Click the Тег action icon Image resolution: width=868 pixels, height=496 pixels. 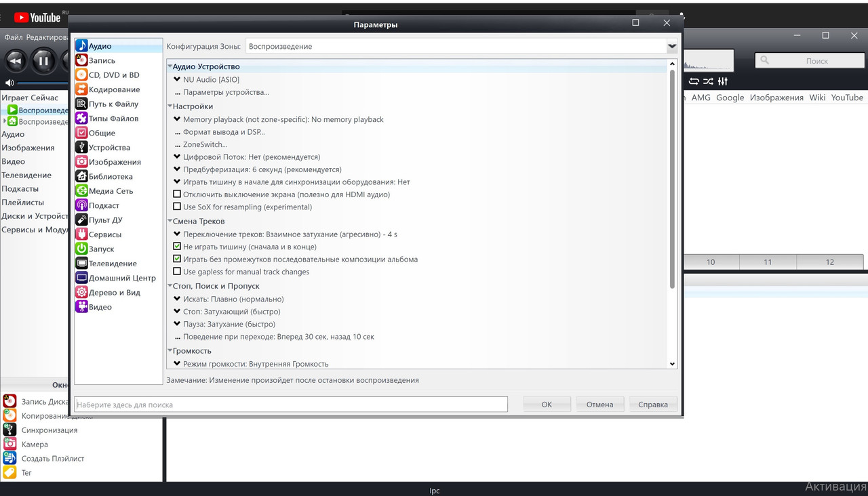(9, 472)
